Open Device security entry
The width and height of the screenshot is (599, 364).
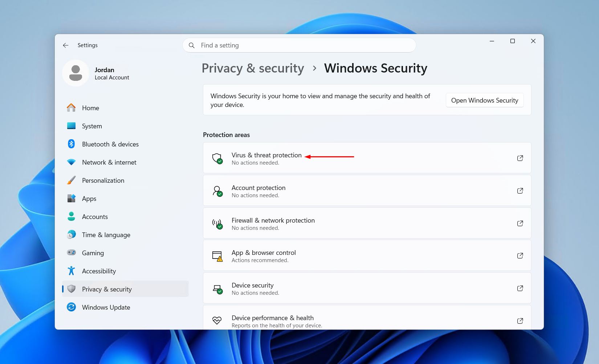(x=367, y=288)
